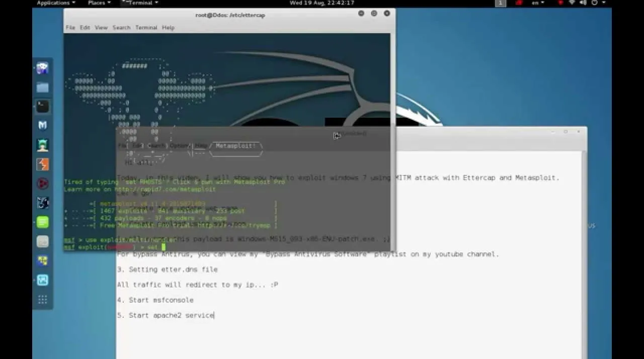The width and height of the screenshot is (644, 359).
Task: Launch the blue and yellow dock icon
Action: 43,260
